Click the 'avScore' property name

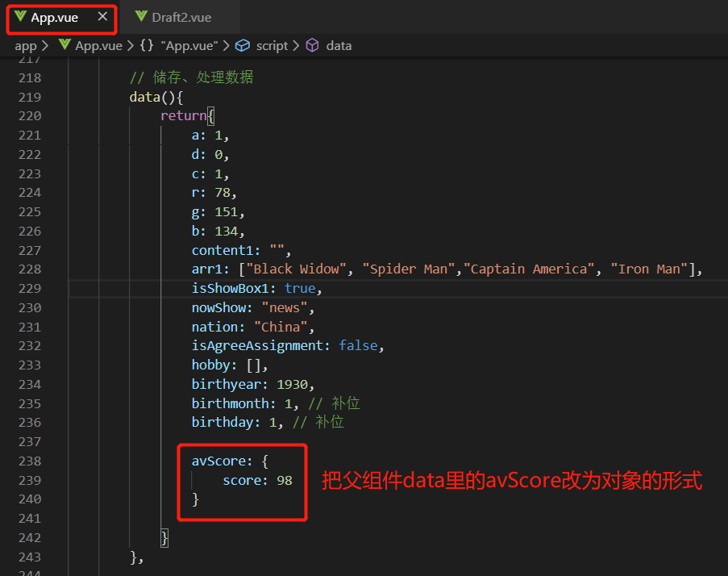(218, 461)
